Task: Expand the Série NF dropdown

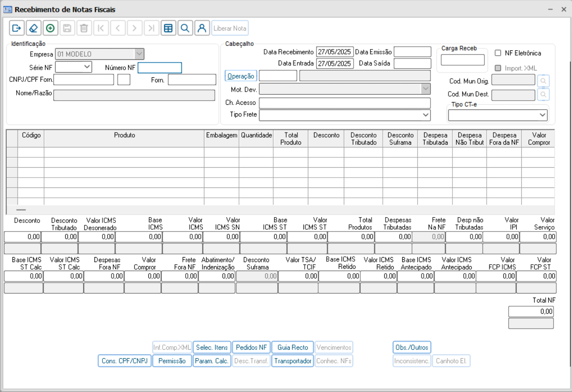Action: [x=87, y=67]
